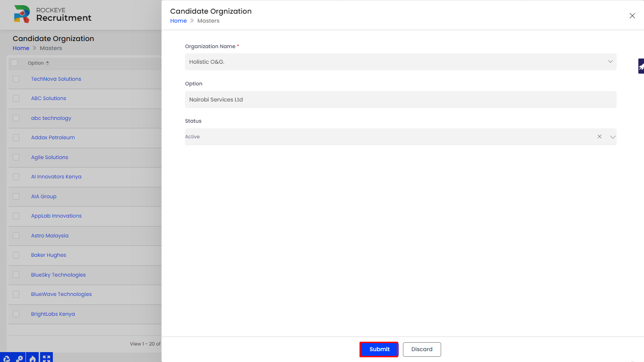Edit the Option field with Nairobi Services Ltd
The image size is (644, 362).
coord(401,100)
